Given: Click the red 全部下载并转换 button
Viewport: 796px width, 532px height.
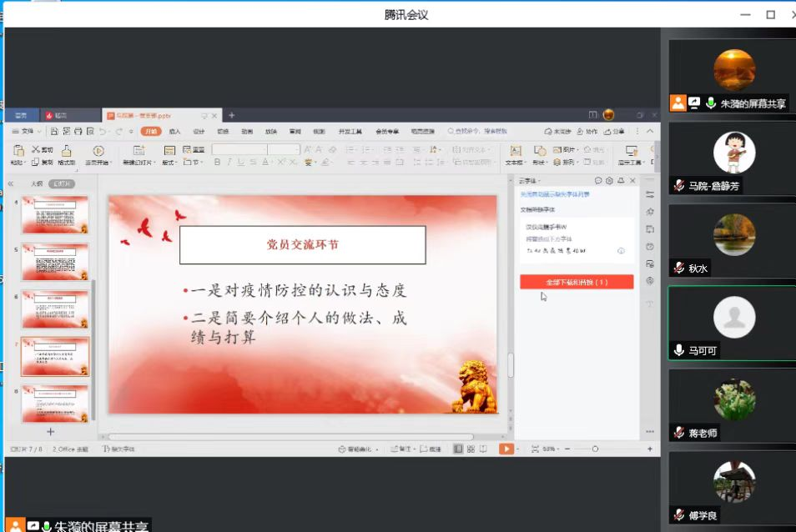Looking at the screenshot, I should [577, 283].
